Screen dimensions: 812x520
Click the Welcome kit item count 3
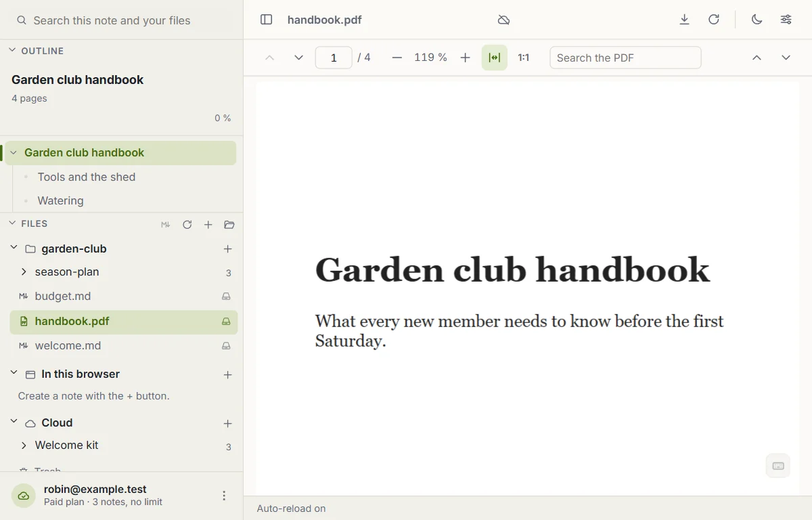229,447
